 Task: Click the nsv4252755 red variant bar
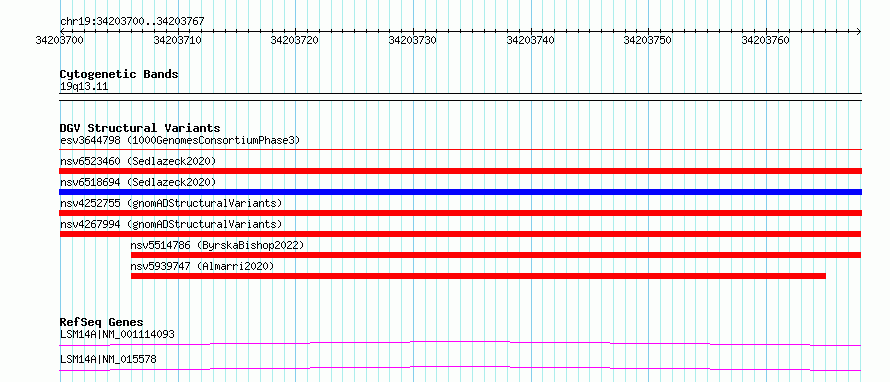tap(460, 213)
